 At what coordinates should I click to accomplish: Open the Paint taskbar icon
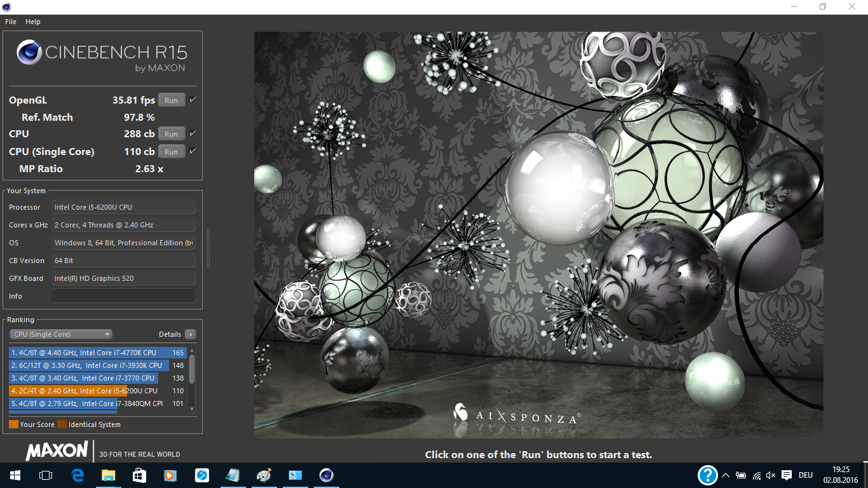tap(264, 475)
